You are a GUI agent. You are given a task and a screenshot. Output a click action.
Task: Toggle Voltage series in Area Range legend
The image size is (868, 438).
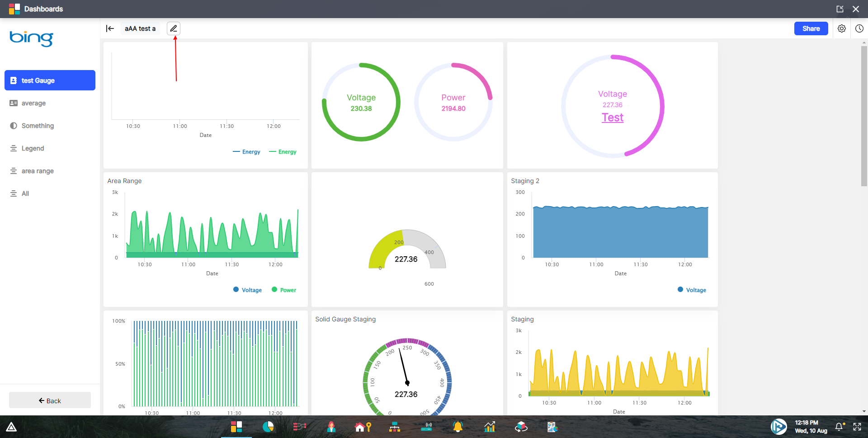(247, 290)
